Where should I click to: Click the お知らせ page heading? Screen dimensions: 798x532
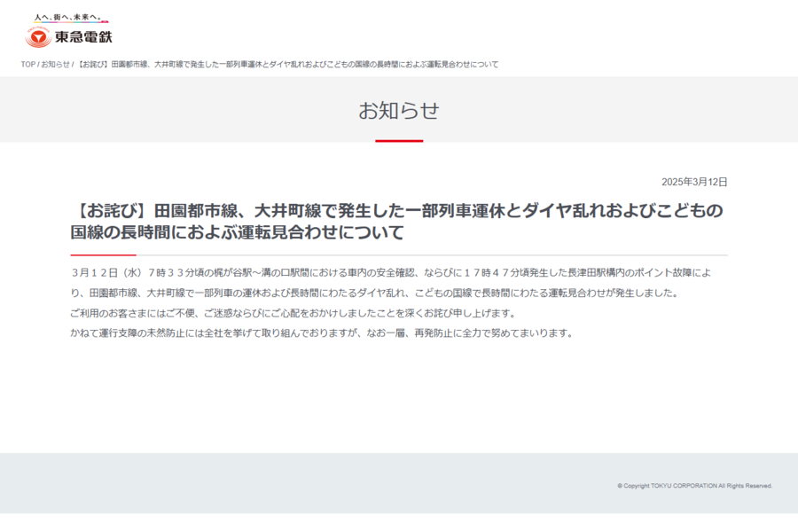tap(399, 111)
